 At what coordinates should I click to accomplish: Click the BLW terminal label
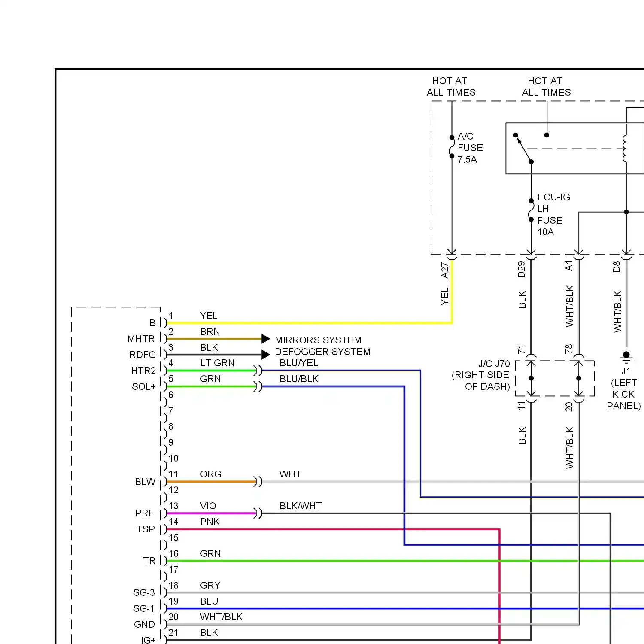[145, 482]
